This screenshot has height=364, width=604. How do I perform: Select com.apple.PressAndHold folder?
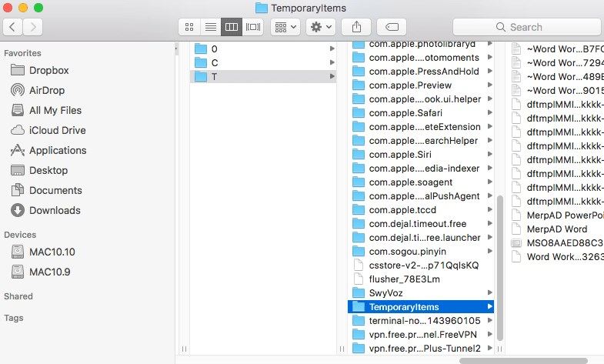[421, 72]
